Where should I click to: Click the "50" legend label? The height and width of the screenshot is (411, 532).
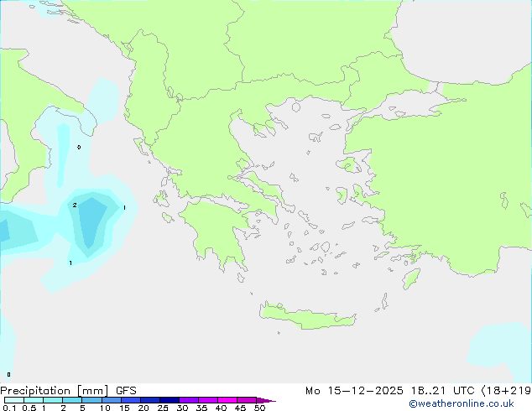259,408
